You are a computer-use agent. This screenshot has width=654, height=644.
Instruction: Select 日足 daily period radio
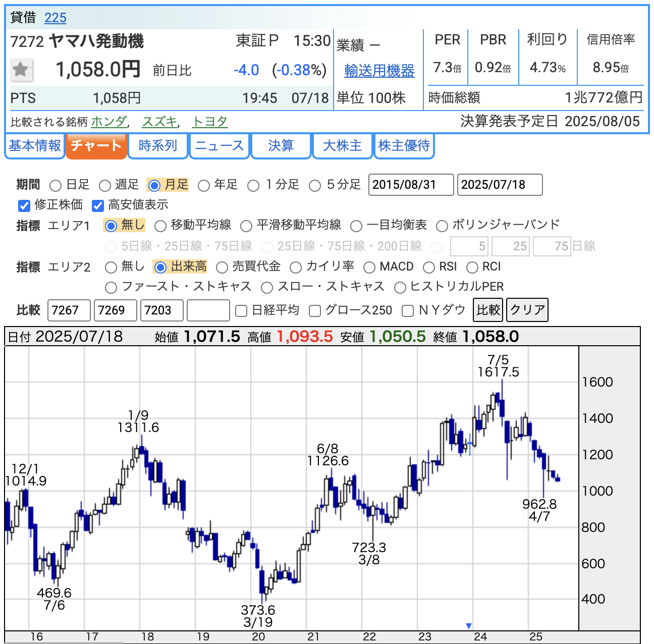point(56,186)
